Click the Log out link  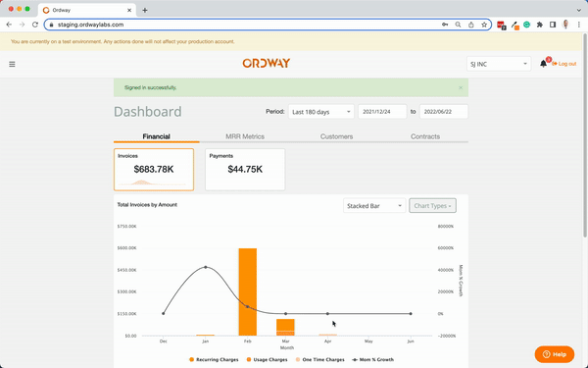(564, 64)
